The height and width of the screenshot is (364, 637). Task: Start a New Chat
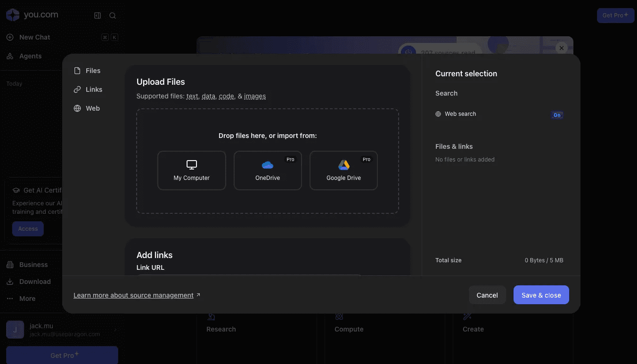34,37
